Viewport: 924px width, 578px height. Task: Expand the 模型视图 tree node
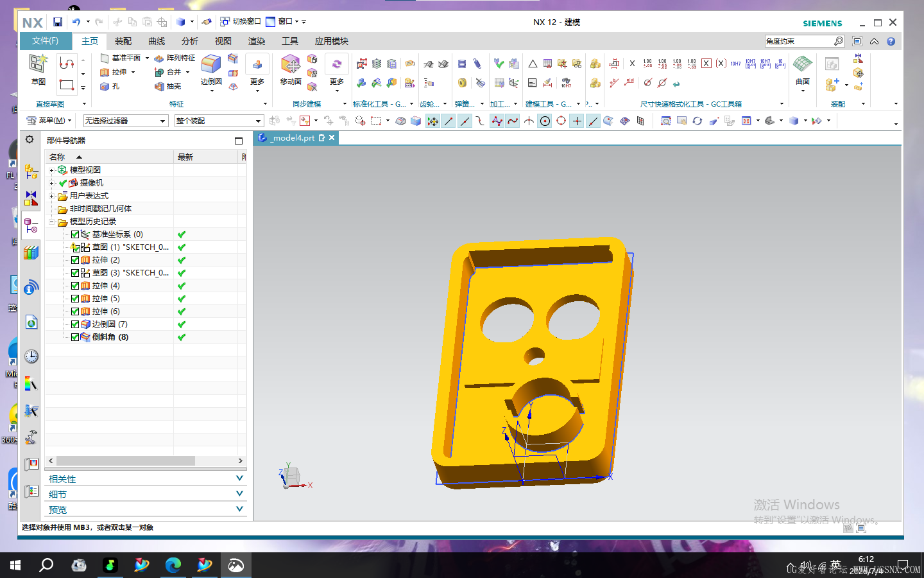tap(52, 170)
